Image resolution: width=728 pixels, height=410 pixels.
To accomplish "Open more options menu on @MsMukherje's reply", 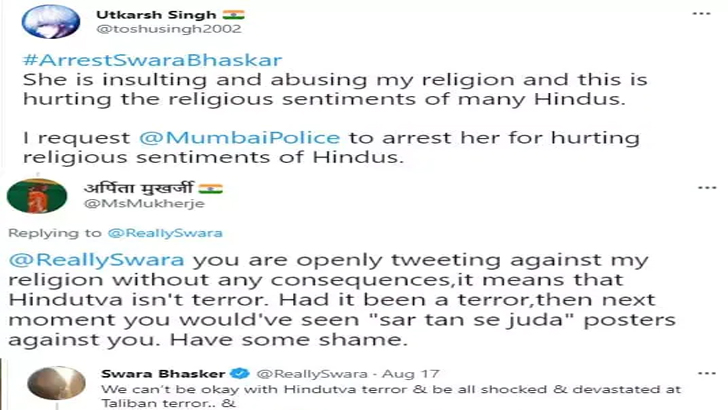I will [x=707, y=188].
